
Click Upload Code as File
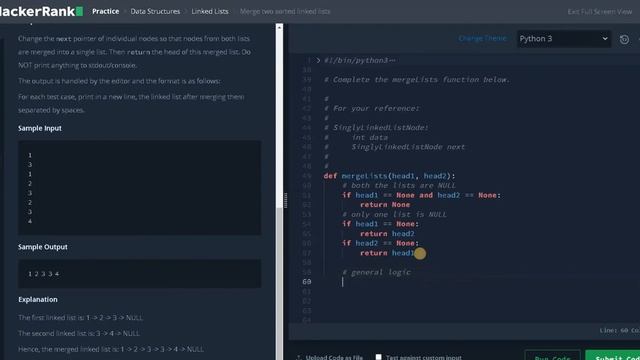point(330,357)
